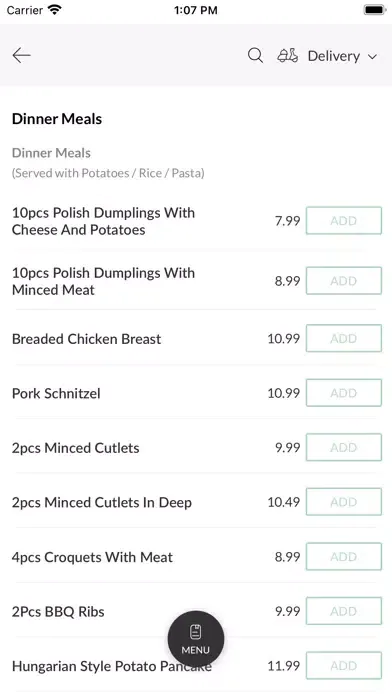The height and width of the screenshot is (696, 392).
Task: Add Pork Schnitzel to order
Action: [344, 393]
